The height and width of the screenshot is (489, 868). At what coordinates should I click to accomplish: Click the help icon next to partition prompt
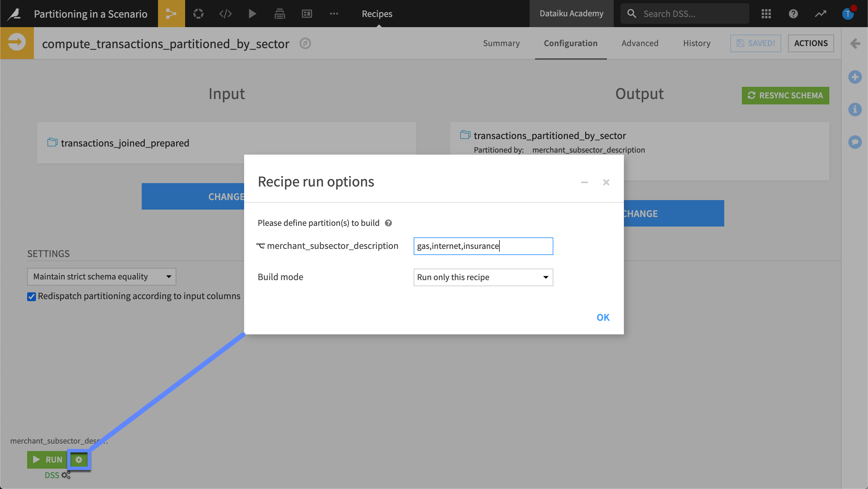tap(389, 223)
